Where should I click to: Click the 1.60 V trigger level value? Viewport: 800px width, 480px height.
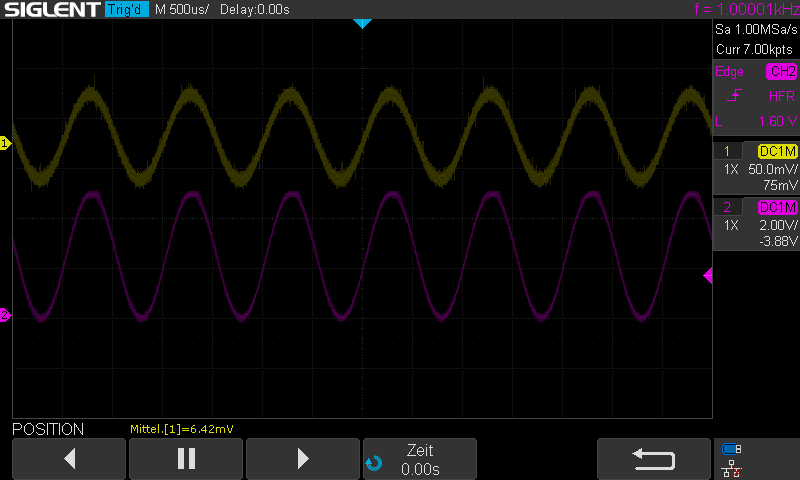point(778,121)
